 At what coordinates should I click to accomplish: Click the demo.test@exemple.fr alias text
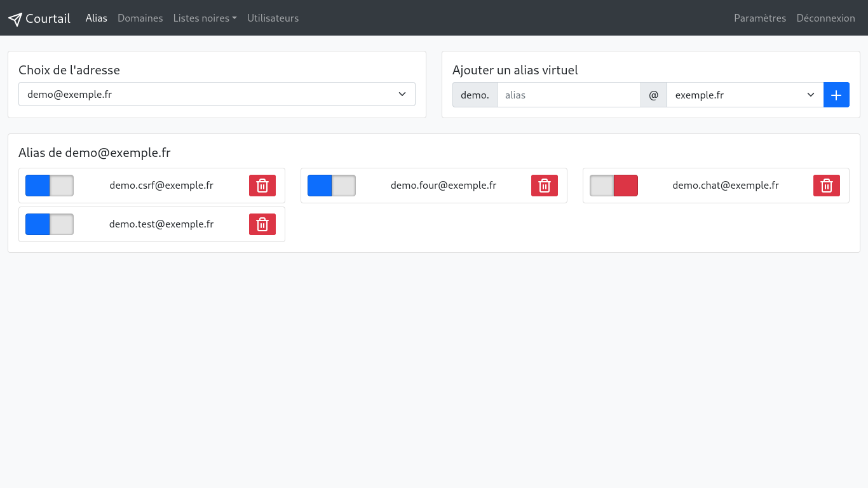click(161, 224)
